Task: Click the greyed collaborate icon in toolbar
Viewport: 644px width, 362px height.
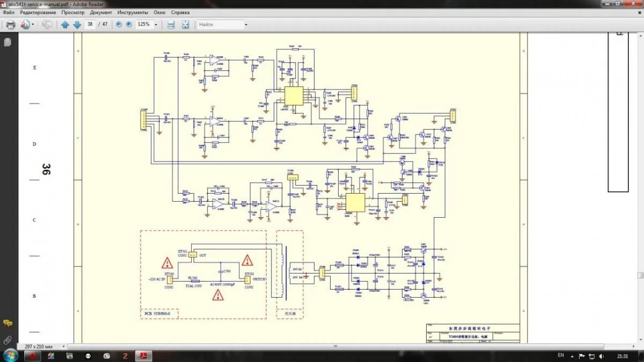Action: (47, 25)
